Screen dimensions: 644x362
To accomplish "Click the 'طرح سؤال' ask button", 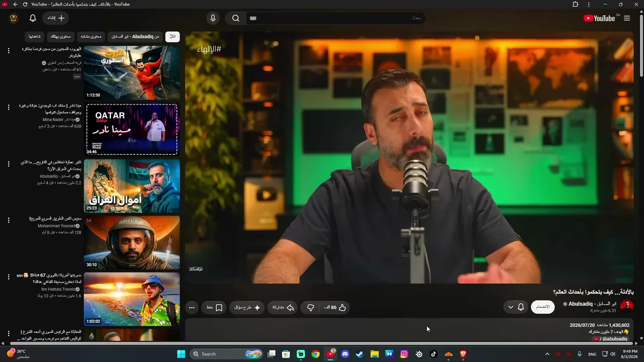I will [247, 308].
